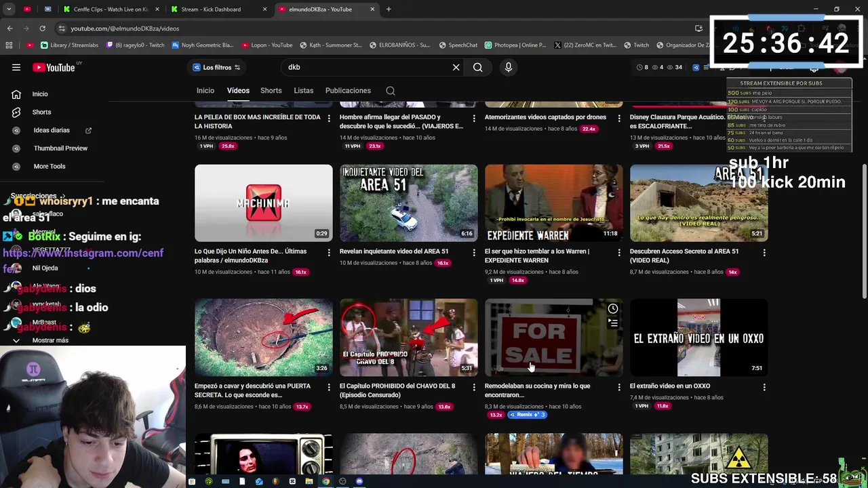The width and height of the screenshot is (868, 488).
Task: Open More Tools sidebar entry
Action: coord(50,166)
